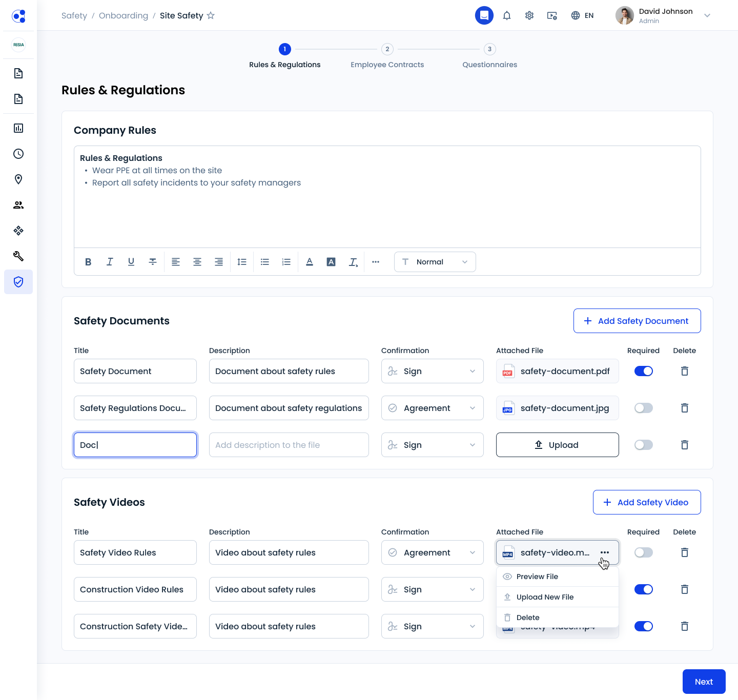The image size is (738, 700).
Task: Toggle Required for Construction Safety Video row
Action: tap(644, 626)
